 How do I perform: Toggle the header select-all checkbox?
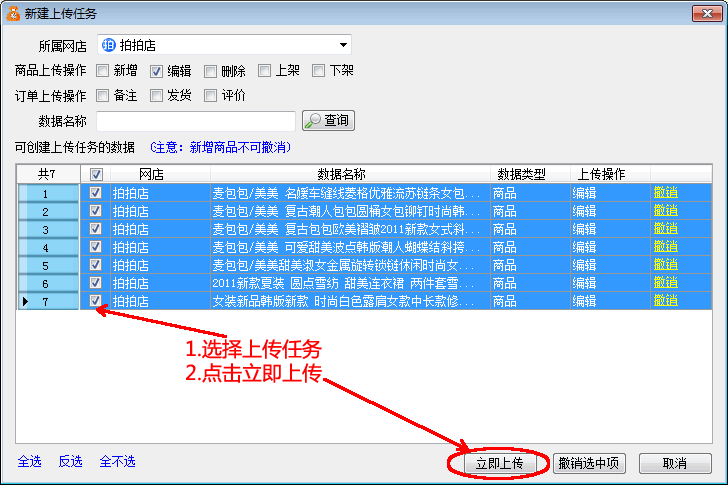(96, 175)
